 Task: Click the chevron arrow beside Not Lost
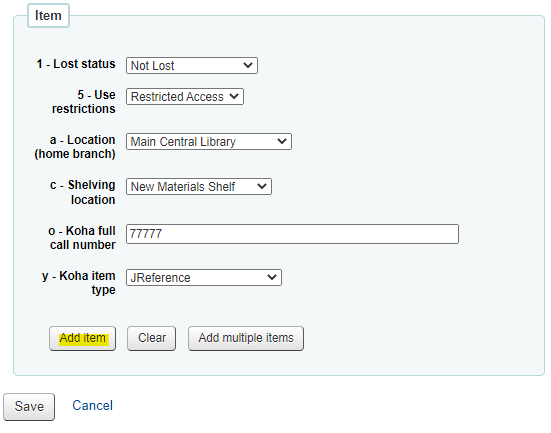(248, 65)
